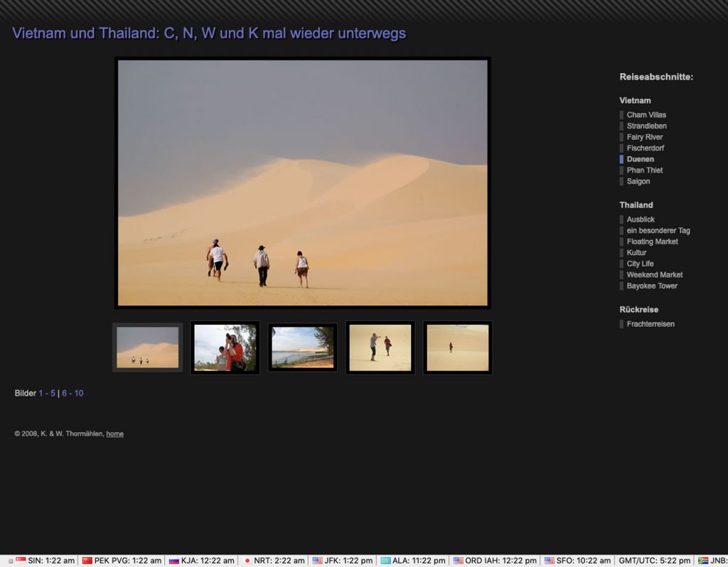Click the Singapore flag icon for SIN clock
This screenshot has width=728, height=567.
click(x=21, y=561)
